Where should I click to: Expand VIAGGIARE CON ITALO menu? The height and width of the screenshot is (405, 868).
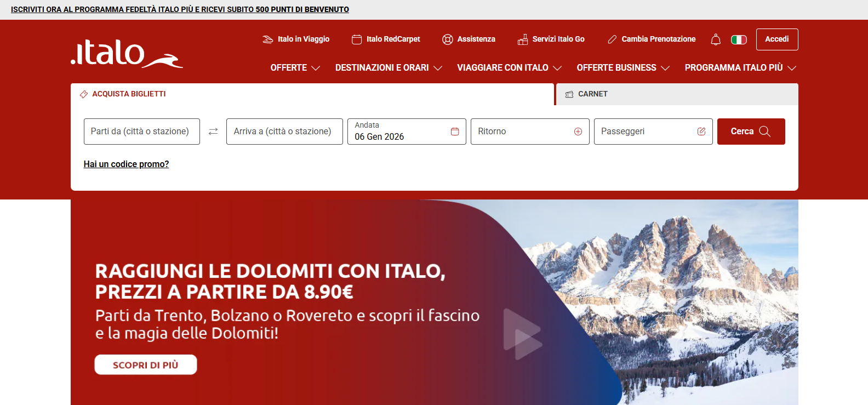(509, 68)
